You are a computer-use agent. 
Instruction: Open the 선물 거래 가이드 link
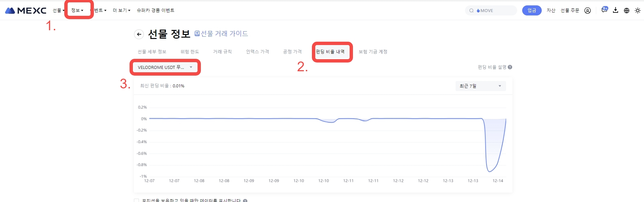point(221,34)
